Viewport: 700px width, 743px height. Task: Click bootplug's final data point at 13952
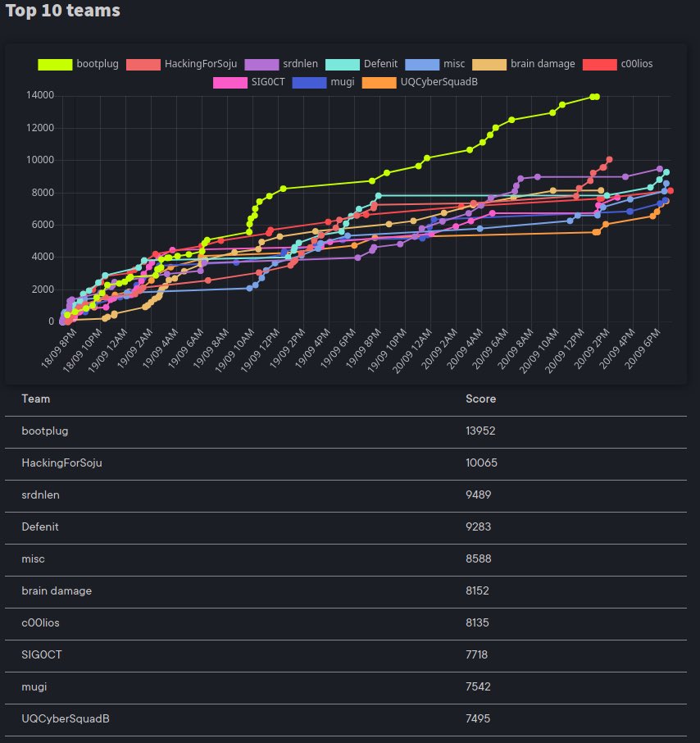coord(596,96)
